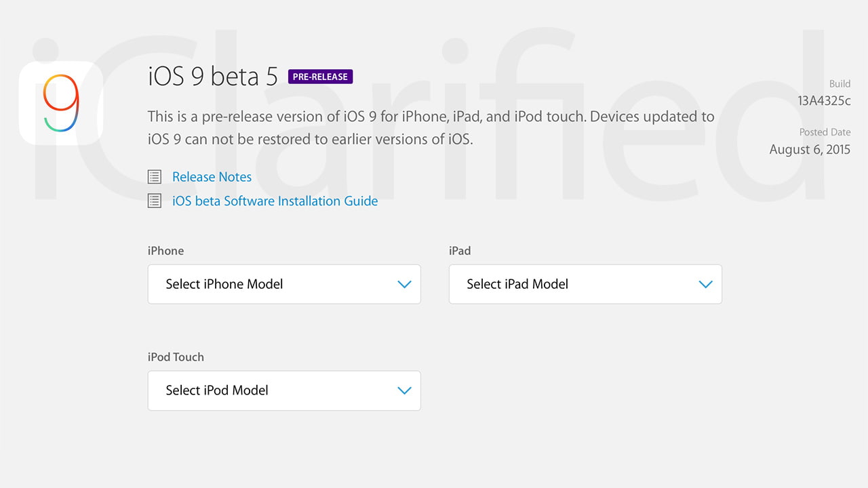The width and height of the screenshot is (868, 488).
Task: Click the purple PRE-RELEASE badge
Action: (x=320, y=77)
